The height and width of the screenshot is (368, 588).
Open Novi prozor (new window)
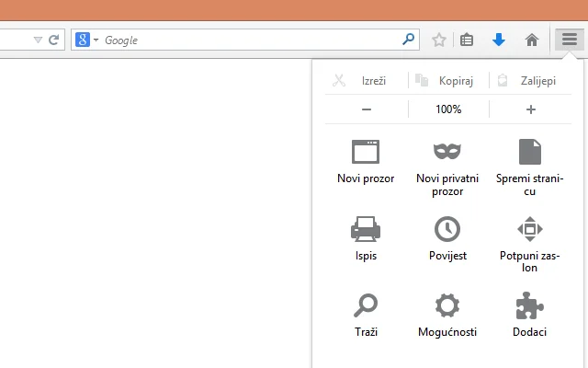click(x=366, y=161)
